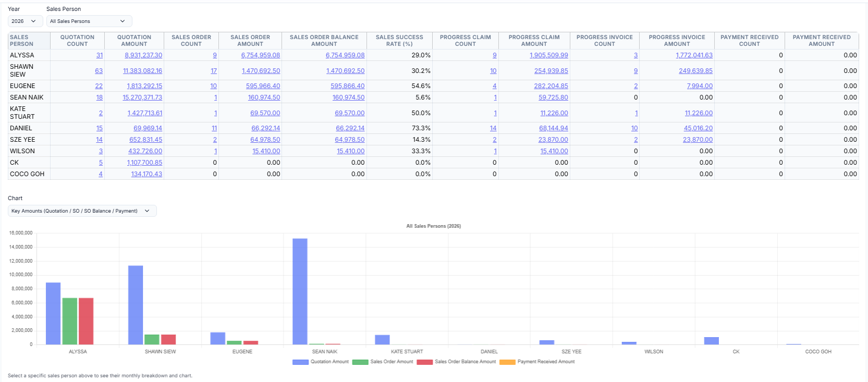Click SHAWN SIEW's blue quotation bar in chart
Viewport: 868px width, 382px height.
[136, 305]
